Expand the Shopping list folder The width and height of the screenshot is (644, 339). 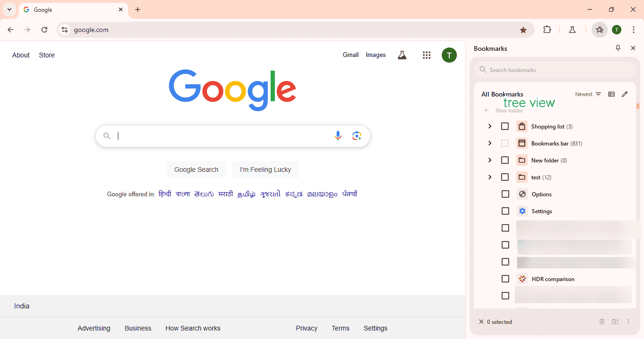point(490,126)
